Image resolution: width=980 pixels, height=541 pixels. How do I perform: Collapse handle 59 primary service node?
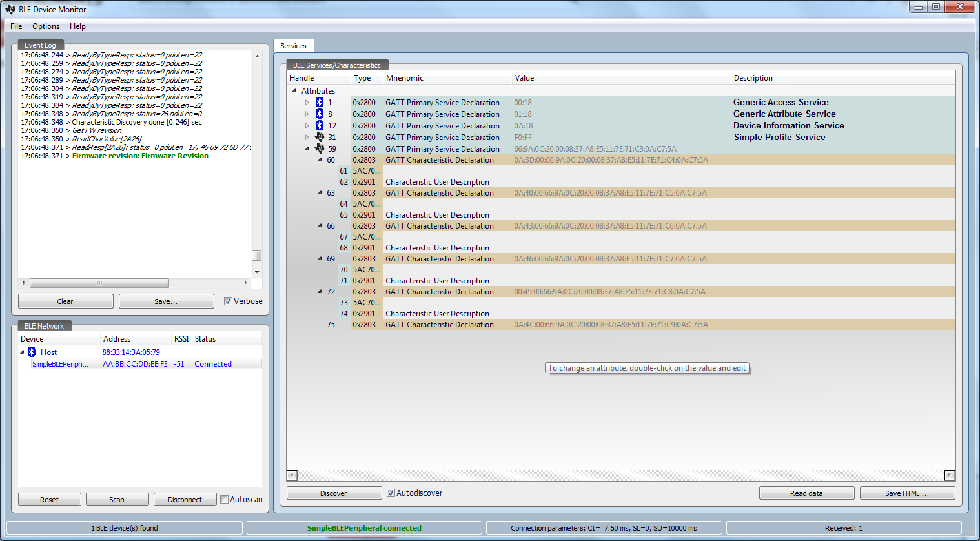pos(307,149)
